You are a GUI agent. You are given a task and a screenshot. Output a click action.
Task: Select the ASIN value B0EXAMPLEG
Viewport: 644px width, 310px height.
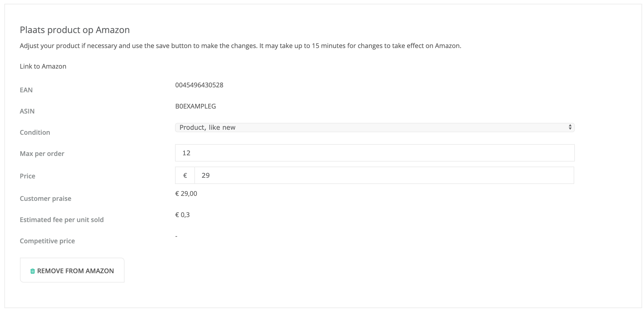(x=196, y=106)
